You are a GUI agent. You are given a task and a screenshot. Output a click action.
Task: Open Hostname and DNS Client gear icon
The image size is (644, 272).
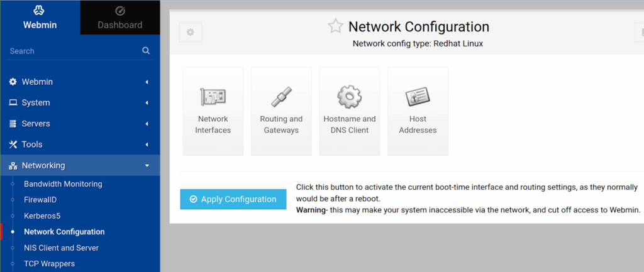click(349, 97)
